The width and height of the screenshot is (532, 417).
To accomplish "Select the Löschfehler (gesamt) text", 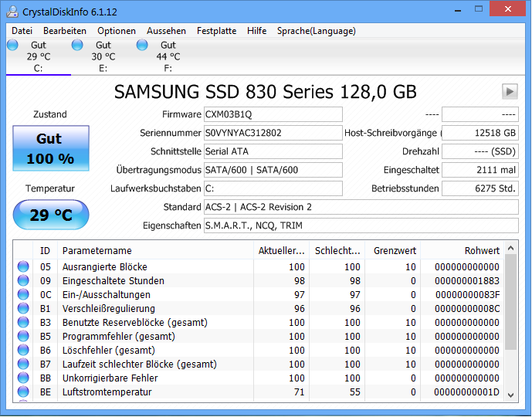I will (x=109, y=351).
